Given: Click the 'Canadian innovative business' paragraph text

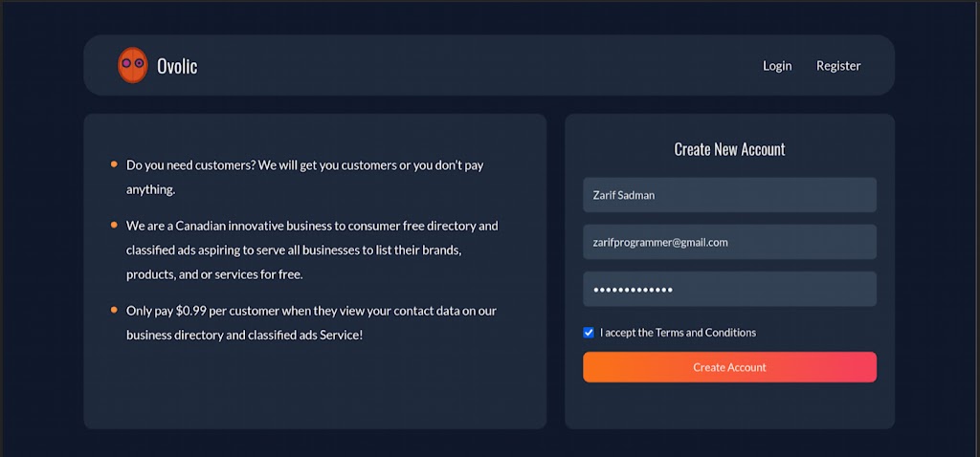Looking at the screenshot, I should pos(313,250).
